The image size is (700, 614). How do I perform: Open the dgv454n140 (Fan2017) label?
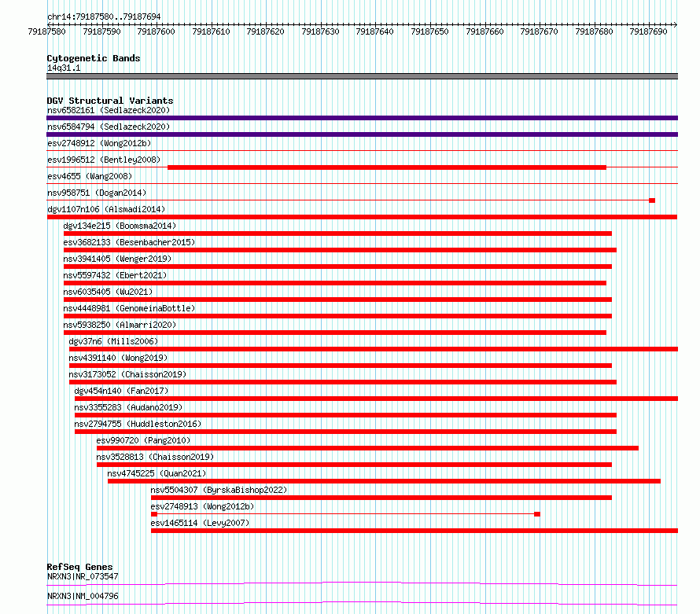[x=121, y=391]
